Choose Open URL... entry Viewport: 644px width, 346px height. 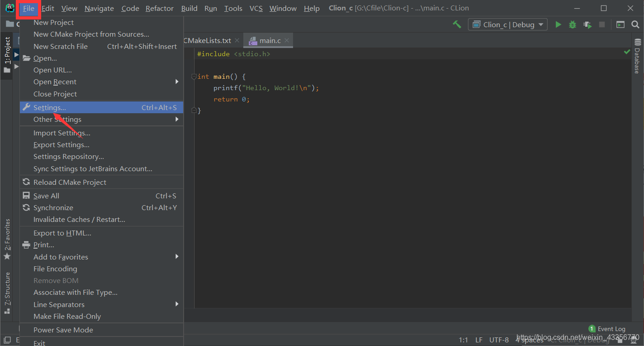[x=102, y=70]
